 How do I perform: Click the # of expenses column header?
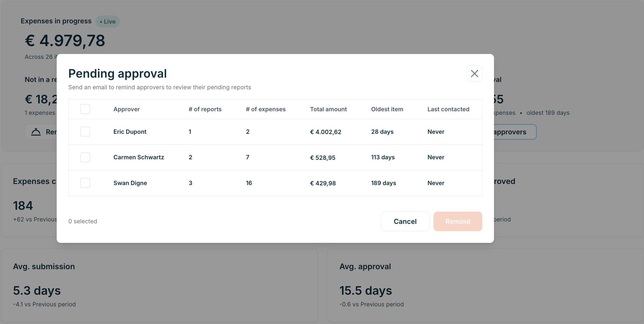click(x=266, y=109)
